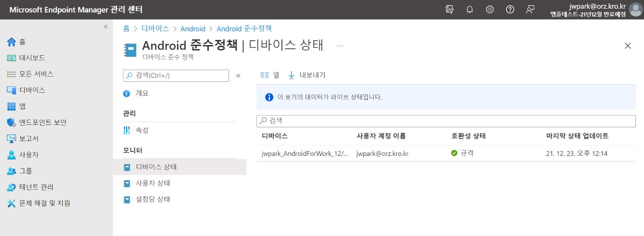Click 규격 compliance status cell
The width and height of the screenshot is (644, 236).
click(x=462, y=153)
